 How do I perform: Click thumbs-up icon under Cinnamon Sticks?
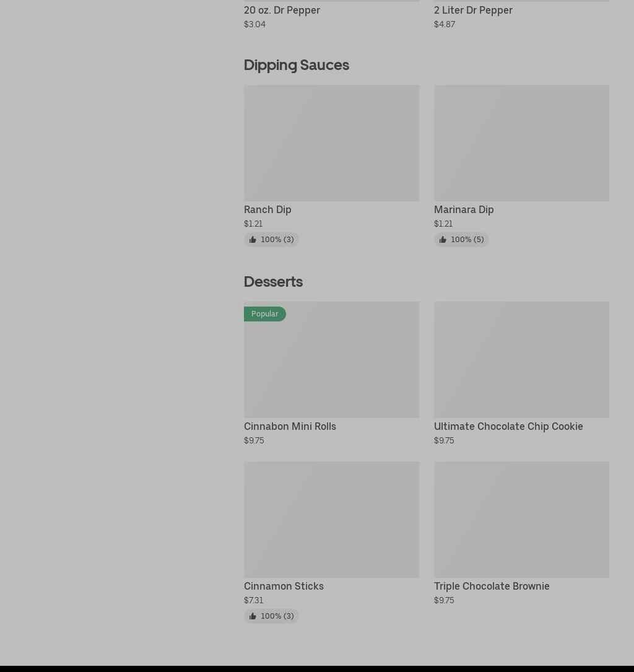tap(253, 616)
